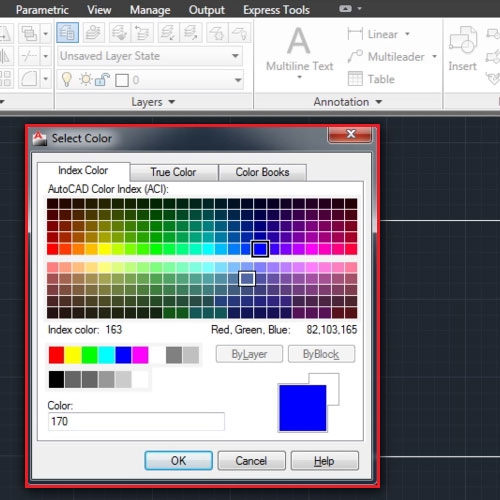This screenshot has width=500, height=500.
Task: Focus the Color input field
Action: [136, 421]
